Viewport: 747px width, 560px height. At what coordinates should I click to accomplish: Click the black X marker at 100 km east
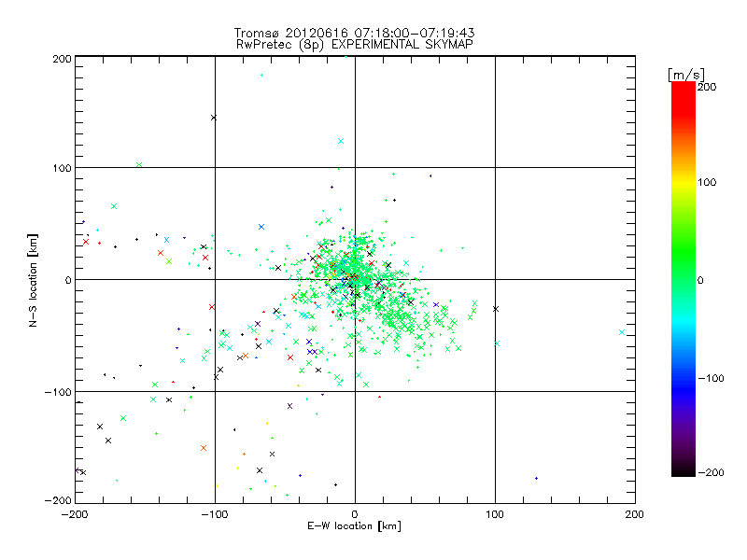tap(496, 309)
